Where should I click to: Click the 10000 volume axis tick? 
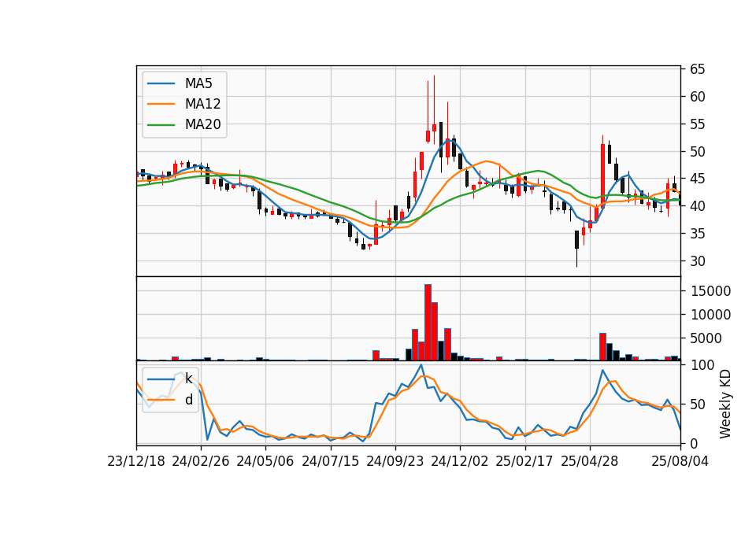(710, 315)
